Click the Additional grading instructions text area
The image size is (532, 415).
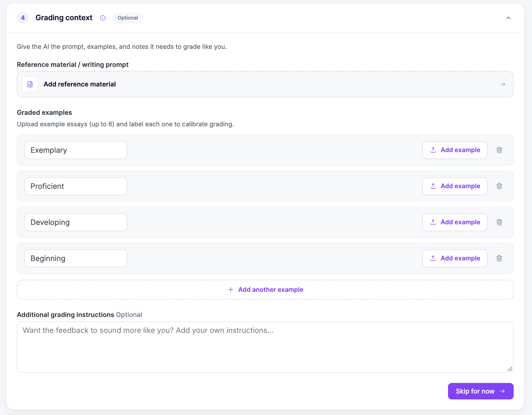pos(265,347)
